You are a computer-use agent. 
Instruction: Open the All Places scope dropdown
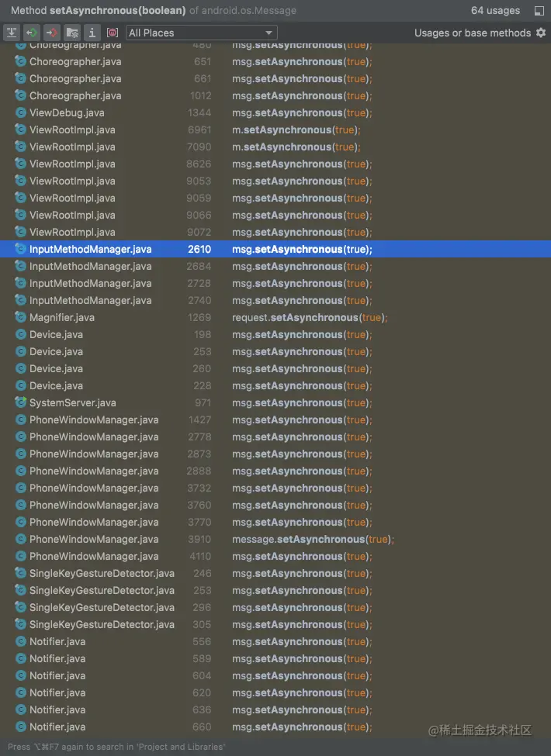click(202, 33)
